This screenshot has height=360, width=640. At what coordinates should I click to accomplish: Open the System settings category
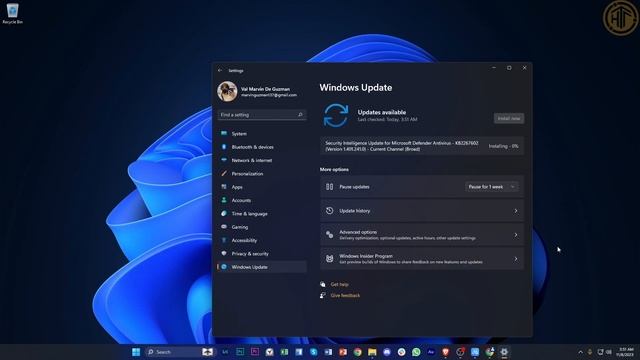pos(262,133)
